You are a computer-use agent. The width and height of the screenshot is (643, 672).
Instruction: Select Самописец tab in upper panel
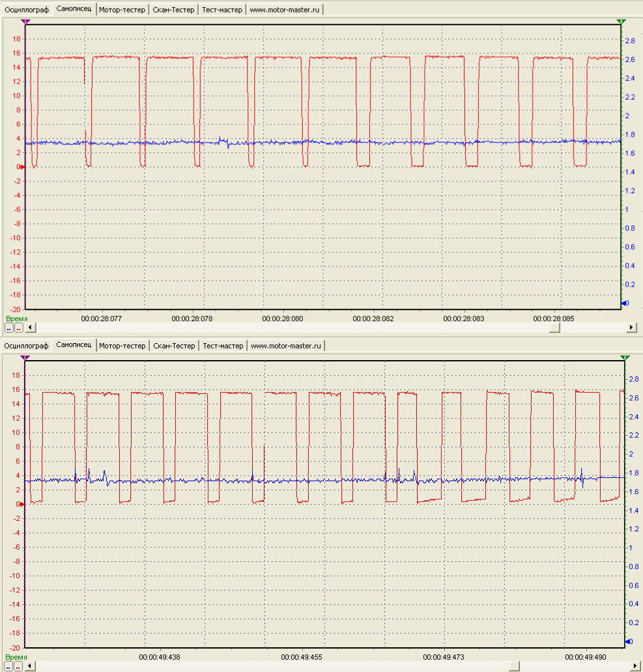(x=74, y=8)
